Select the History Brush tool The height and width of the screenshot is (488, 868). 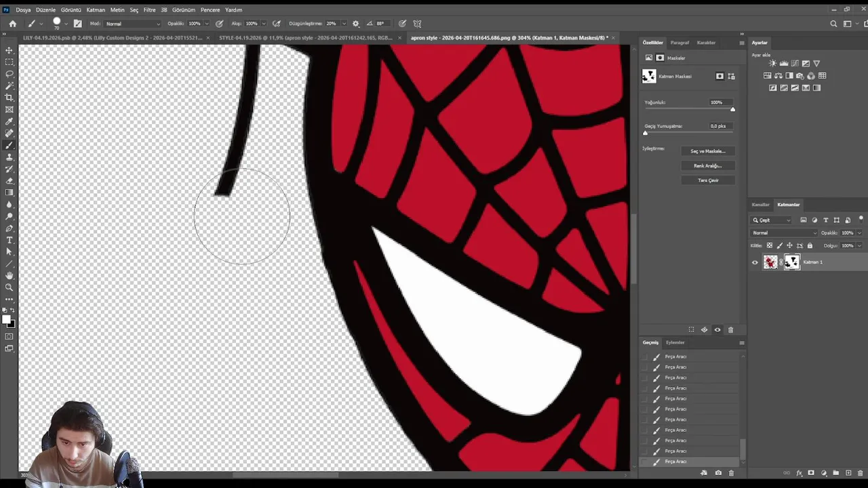[x=9, y=169]
